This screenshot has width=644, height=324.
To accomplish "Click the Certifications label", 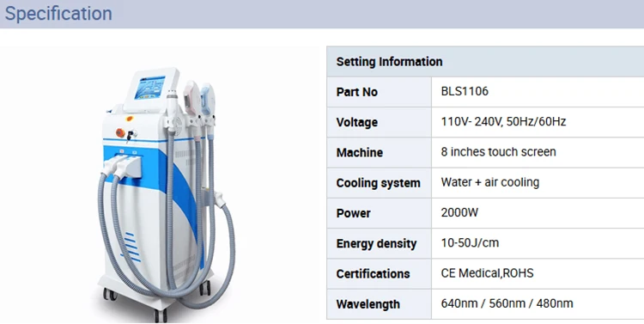I will coord(373,274).
